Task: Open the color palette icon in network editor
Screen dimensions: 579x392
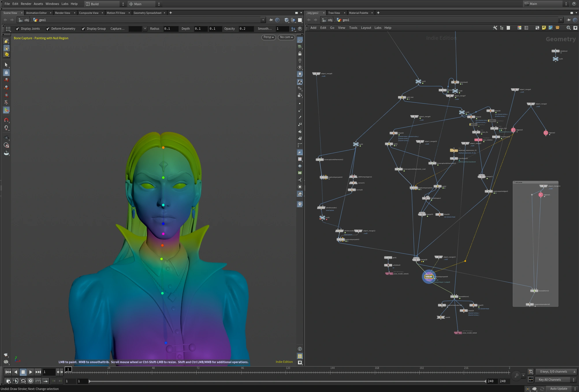Action: pos(519,28)
